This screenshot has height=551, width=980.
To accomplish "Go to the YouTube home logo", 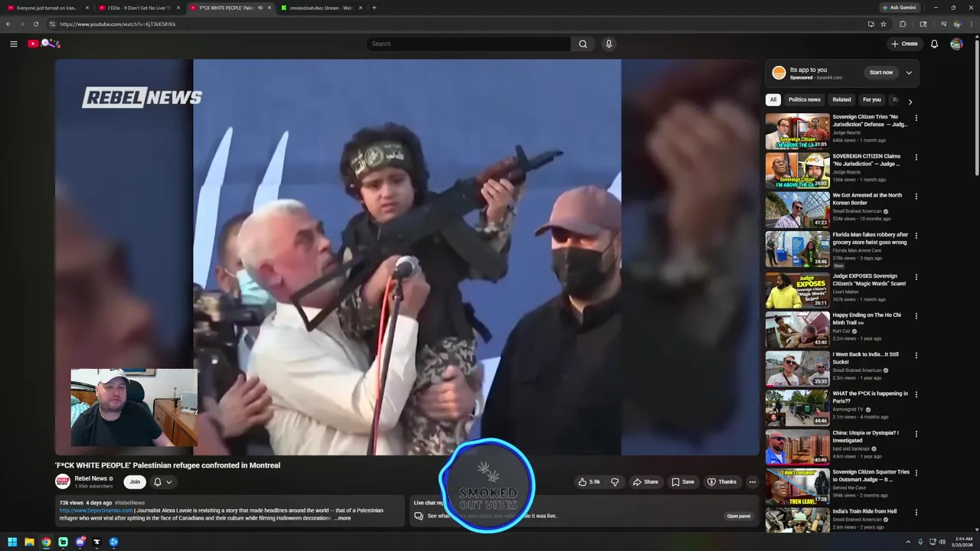I will tap(44, 44).
